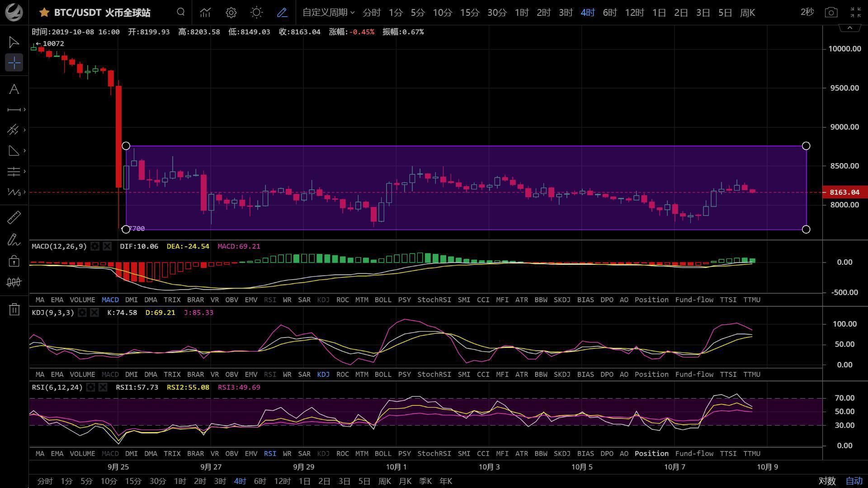The height and width of the screenshot is (488, 868).
Task: Toggle lock drawings padlock icon
Action: [14, 261]
